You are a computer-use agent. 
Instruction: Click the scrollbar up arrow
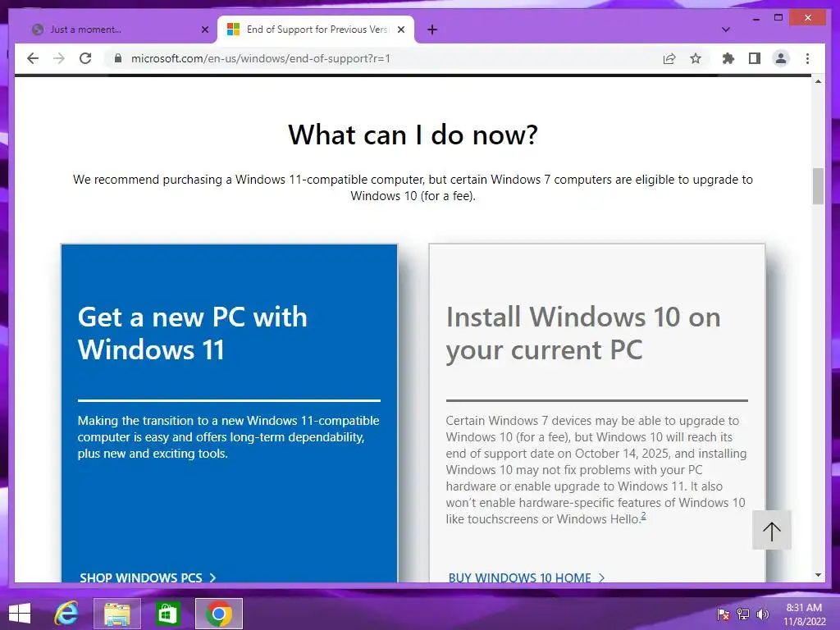[818, 81]
